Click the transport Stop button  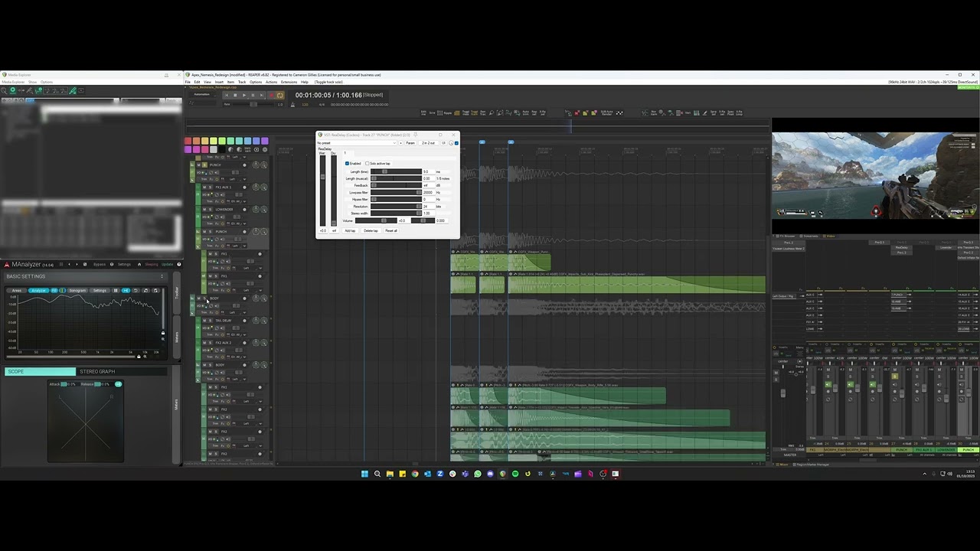tap(235, 95)
